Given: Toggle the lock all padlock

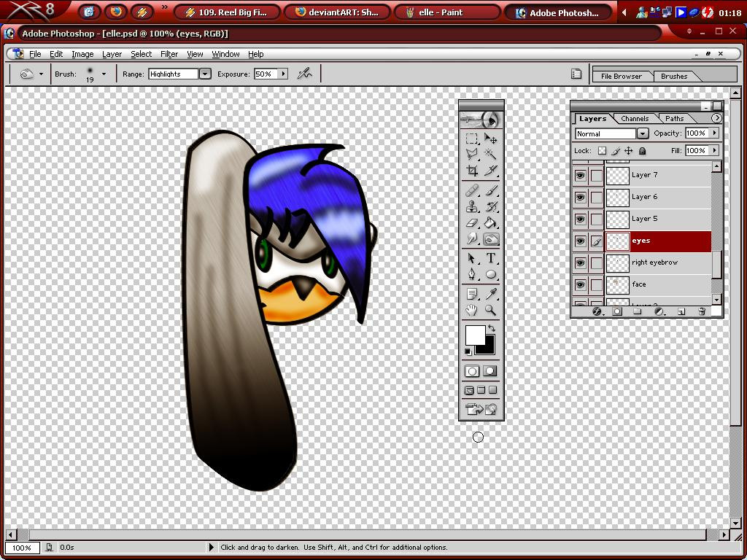Looking at the screenshot, I should [x=642, y=151].
